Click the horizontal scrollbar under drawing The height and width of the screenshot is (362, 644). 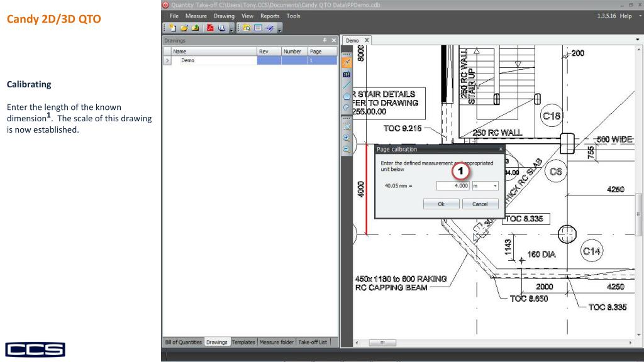pos(491,343)
